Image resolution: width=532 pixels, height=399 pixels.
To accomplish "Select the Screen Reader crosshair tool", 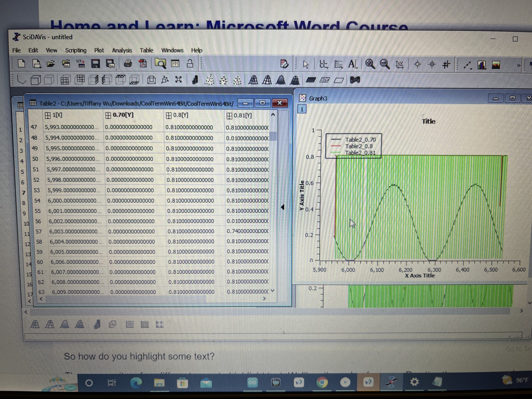I will point(432,64).
